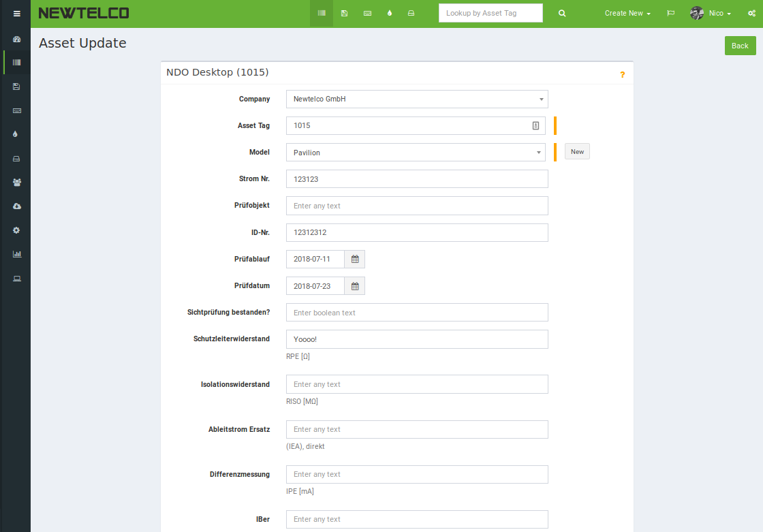Screen dimensions: 763x532
Task: Open Consumables droplet icon in sidebar
Action: tap(16, 134)
